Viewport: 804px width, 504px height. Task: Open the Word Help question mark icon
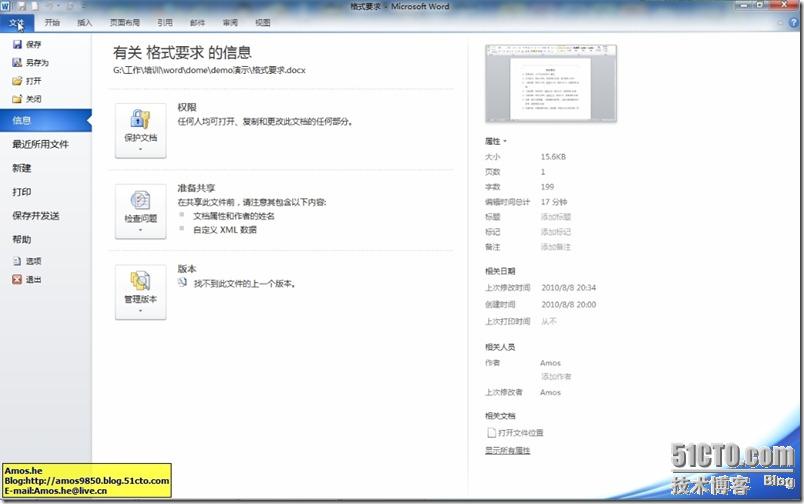(x=793, y=23)
